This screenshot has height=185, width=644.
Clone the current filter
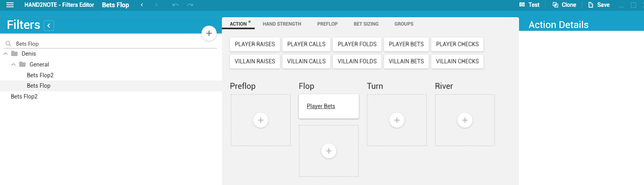click(x=564, y=5)
